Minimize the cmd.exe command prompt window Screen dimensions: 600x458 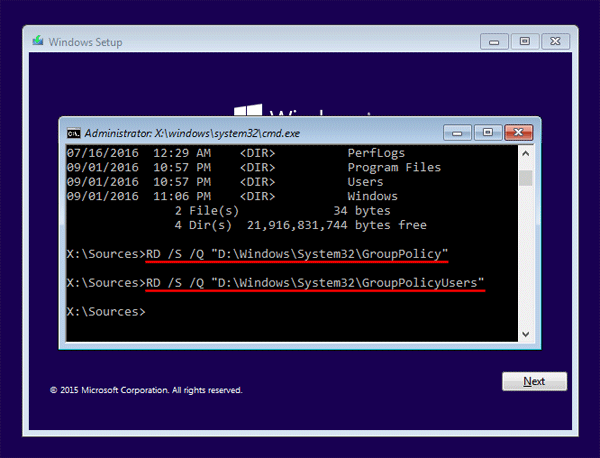pos(457,133)
